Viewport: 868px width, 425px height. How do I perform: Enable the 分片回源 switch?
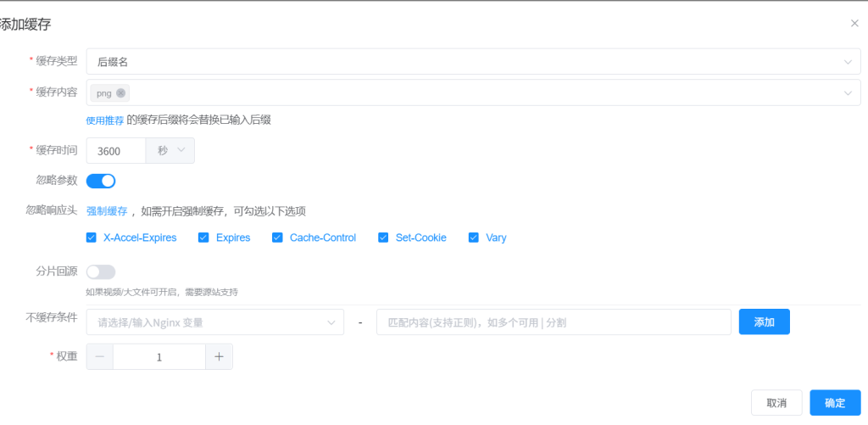(x=101, y=271)
